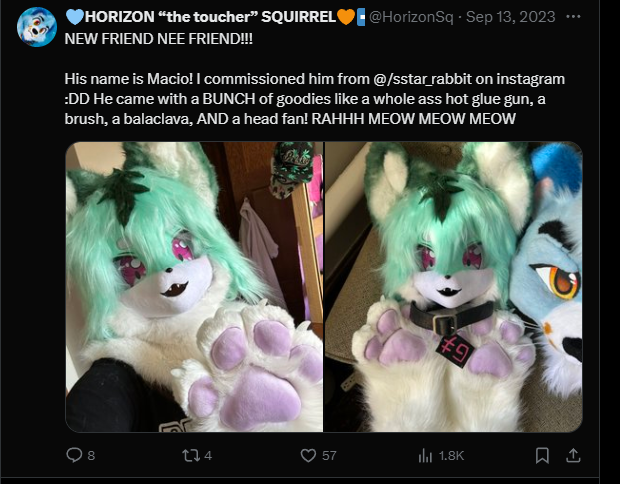Click the 4 reposts count
The height and width of the screenshot is (484, 620).
click(x=208, y=456)
